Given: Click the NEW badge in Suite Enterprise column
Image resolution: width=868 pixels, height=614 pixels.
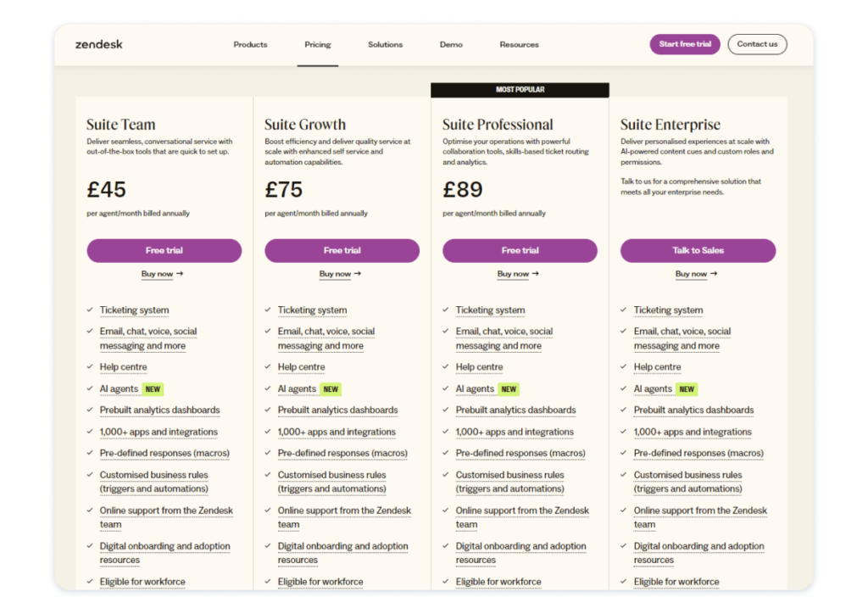Looking at the screenshot, I should pyautogui.click(x=687, y=389).
